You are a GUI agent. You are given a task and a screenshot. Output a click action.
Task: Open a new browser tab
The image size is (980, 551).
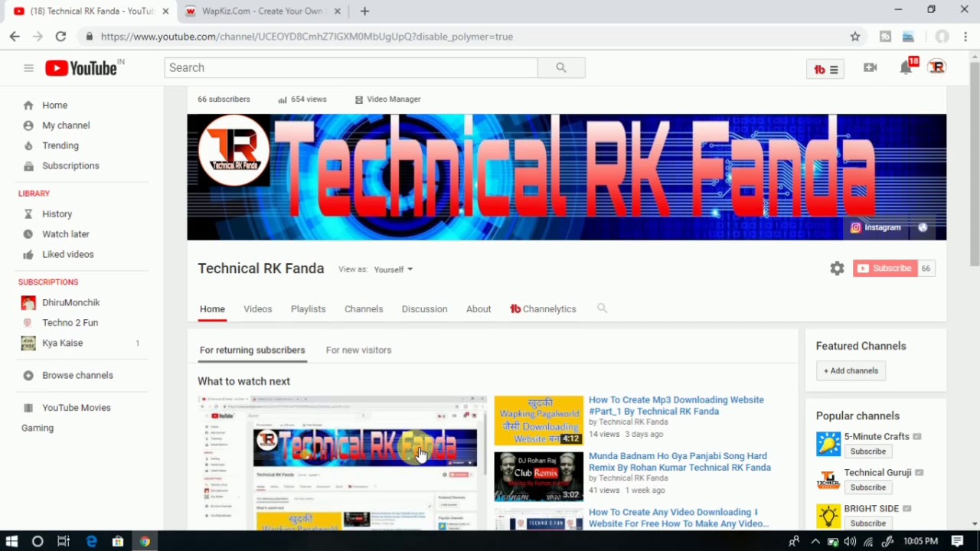(364, 11)
